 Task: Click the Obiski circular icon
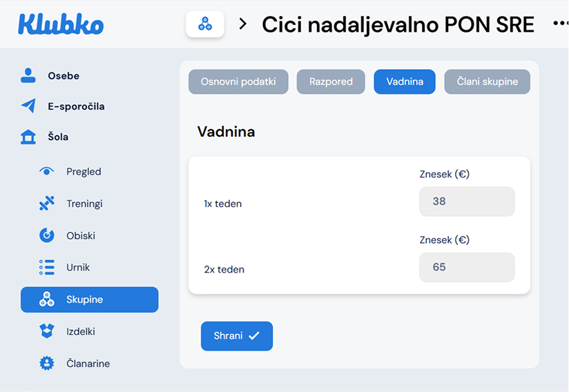coord(46,235)
